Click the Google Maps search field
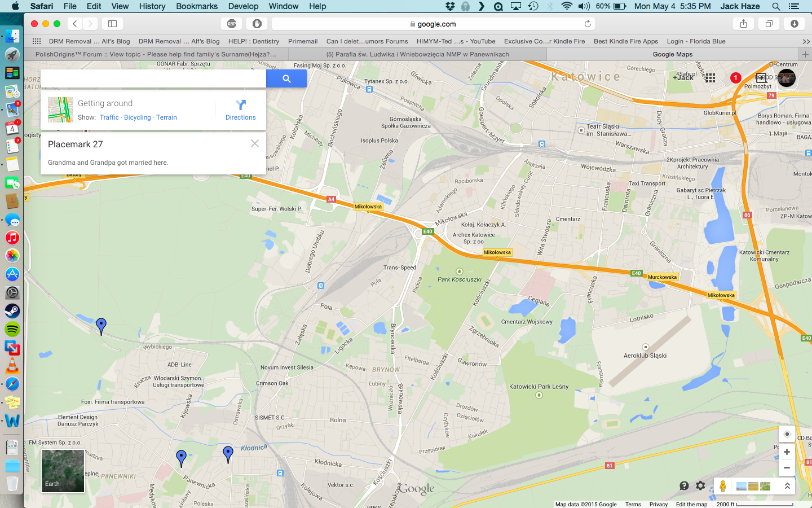The height and width of the screenshot is (508, 812). [x=153, y=78]
